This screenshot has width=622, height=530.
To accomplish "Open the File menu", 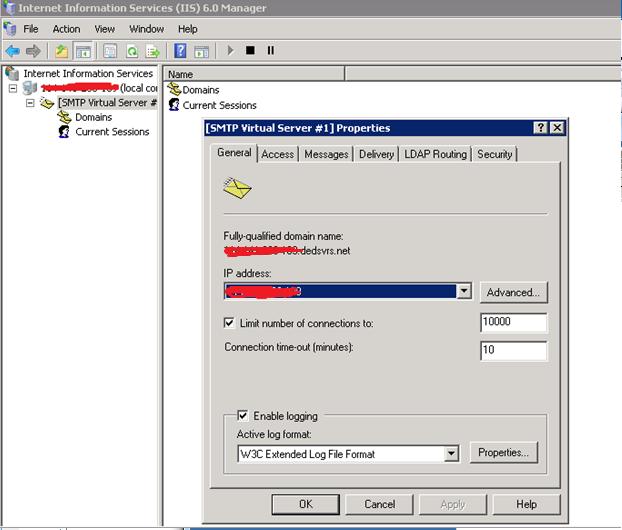I will coord(31,29).
